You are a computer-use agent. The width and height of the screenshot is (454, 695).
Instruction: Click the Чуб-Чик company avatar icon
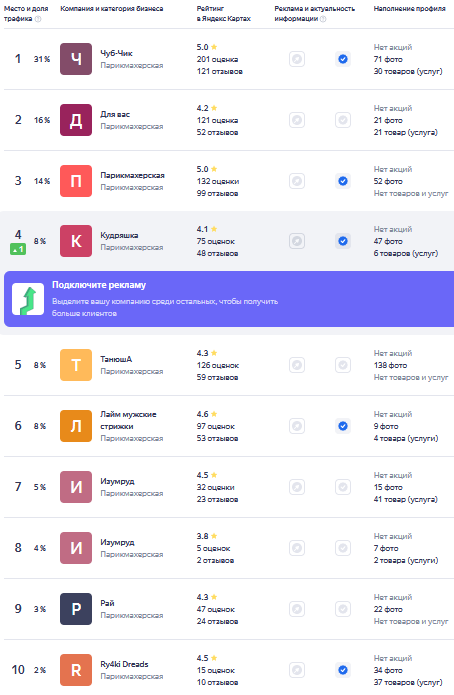(76, 59)
